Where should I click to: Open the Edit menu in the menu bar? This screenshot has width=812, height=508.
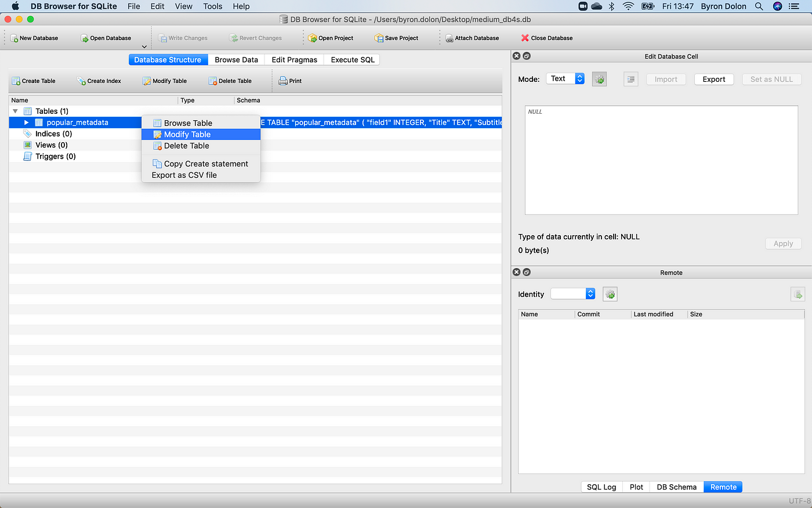tap(157, 6)
